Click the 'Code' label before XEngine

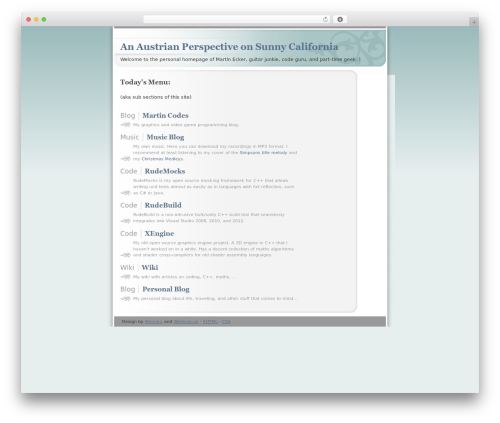[x=129, y=233]
